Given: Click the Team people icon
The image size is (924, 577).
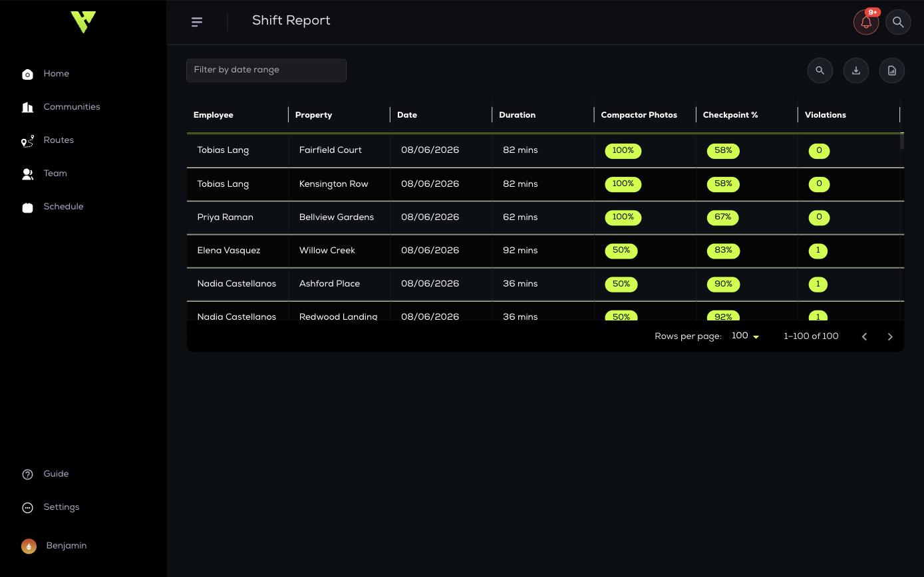Looking at the screenshot, I should pyautogui.click(x=27, y=174).
